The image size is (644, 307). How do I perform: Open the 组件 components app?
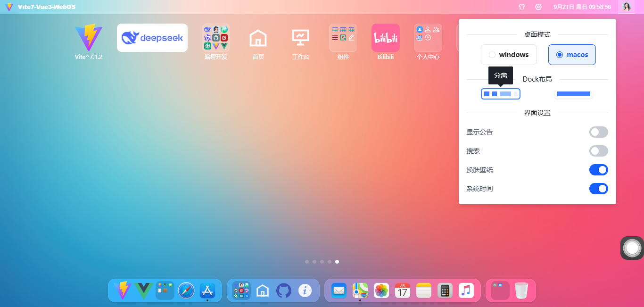[x=343, y=38]
